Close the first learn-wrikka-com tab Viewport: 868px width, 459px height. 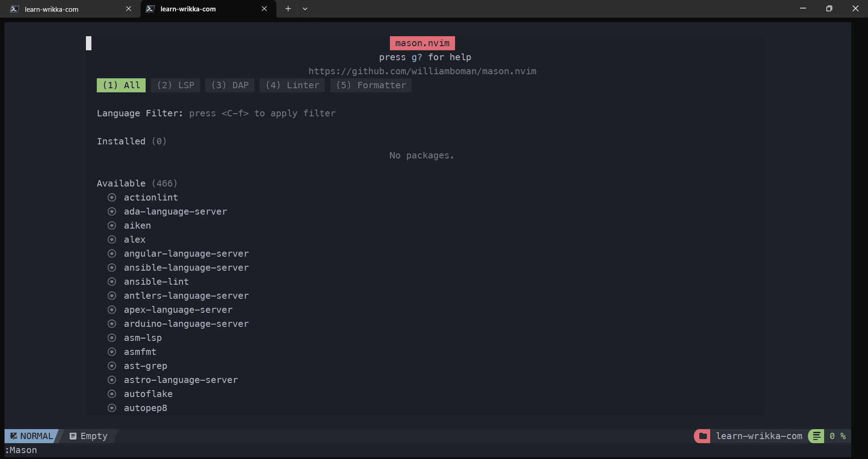[x=128, y=9]
